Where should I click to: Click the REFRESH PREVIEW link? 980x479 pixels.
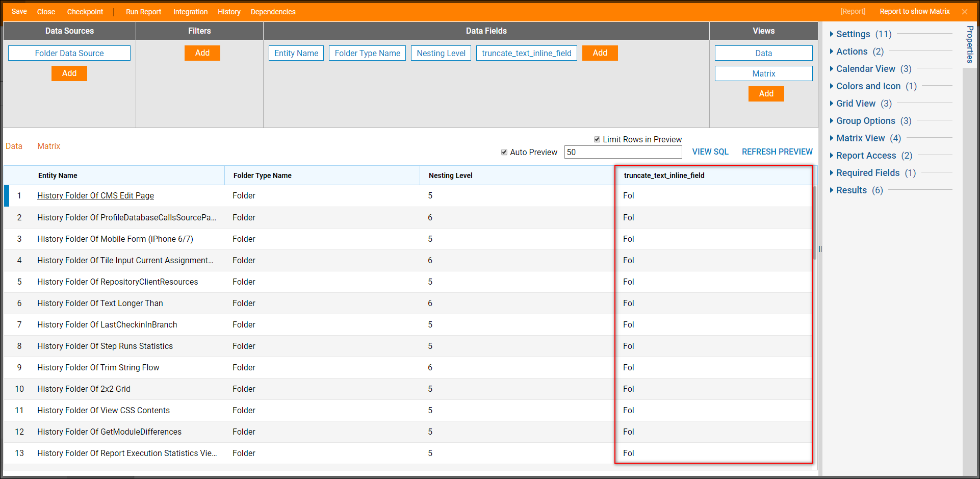click(777, 152)
